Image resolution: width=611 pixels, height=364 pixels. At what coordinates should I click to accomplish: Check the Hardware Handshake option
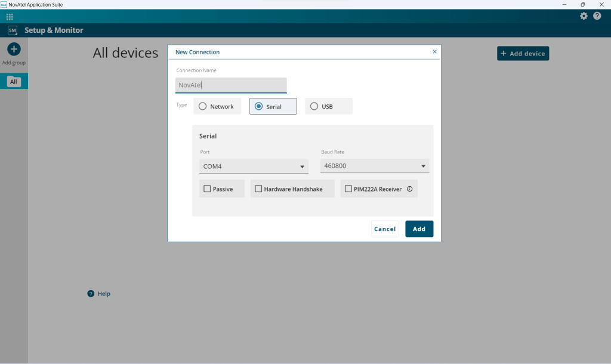[x=259, y=188]
